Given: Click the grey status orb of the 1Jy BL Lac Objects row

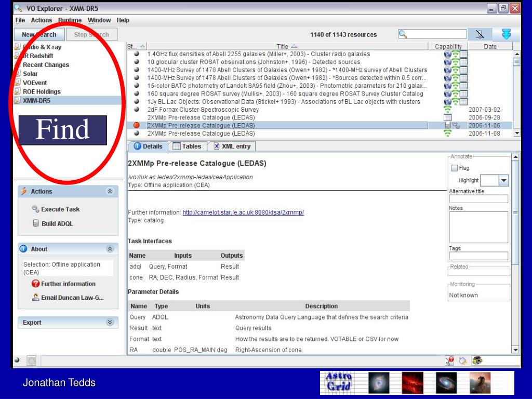Looking at the screenshot, I should tap(137, 101).
